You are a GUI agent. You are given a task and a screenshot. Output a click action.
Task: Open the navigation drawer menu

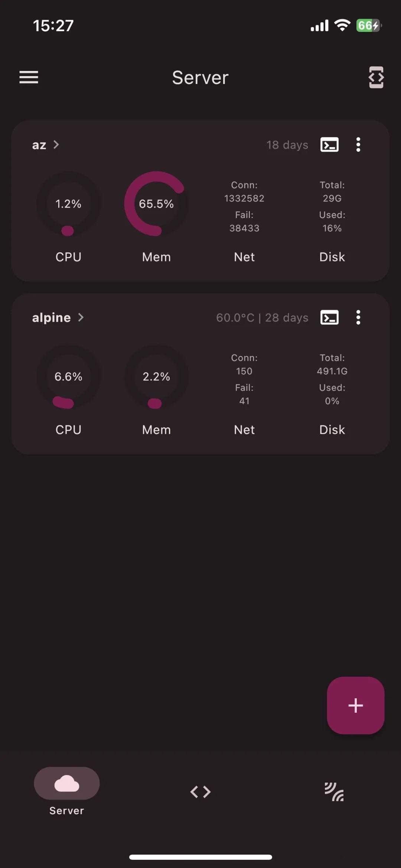[x=28, y=77]
